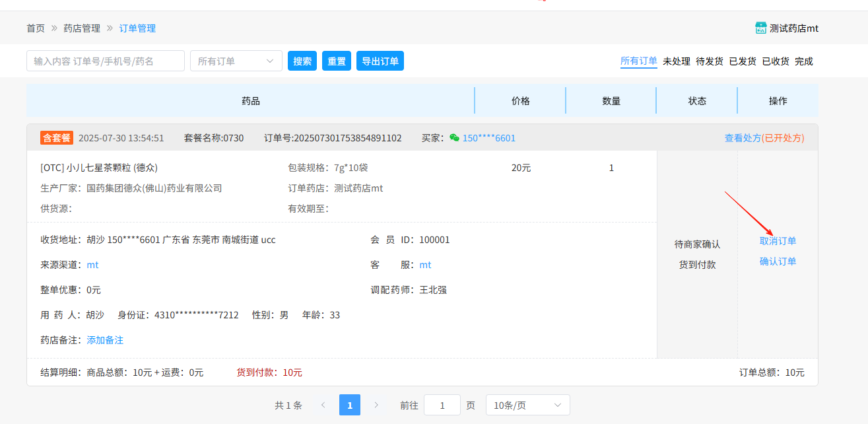Switch to the 未处理 tab
Image resolution: width=868 pixels, height=424 pixels.
[x=677, y=61]
